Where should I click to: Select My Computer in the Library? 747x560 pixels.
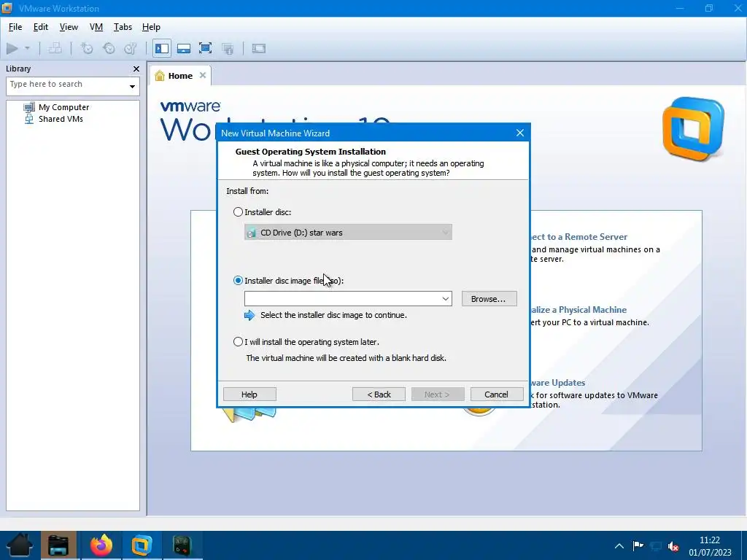pos(64,107)
